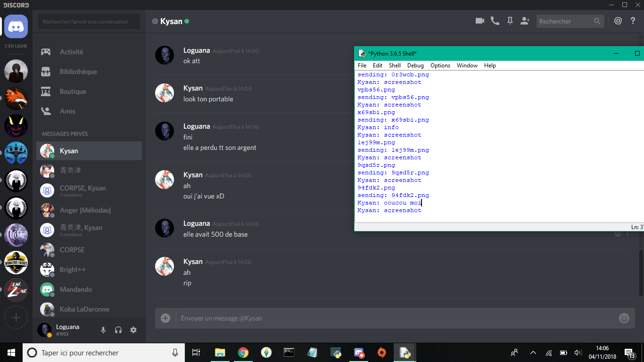Open Discord help

pyautogui.click(x=633, y=21)
